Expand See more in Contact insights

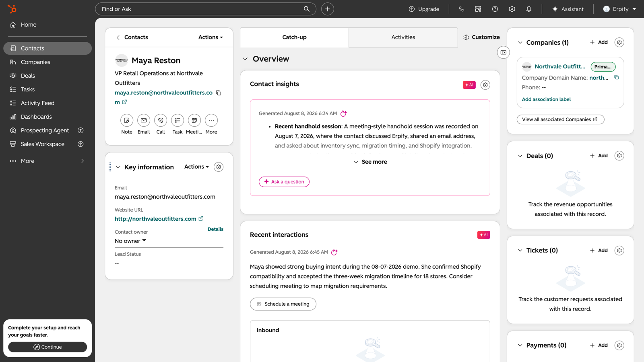click(x=370, y=162)
